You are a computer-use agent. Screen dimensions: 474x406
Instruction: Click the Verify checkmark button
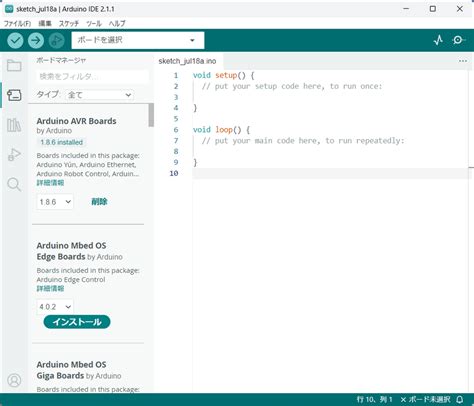click(15, 41)
